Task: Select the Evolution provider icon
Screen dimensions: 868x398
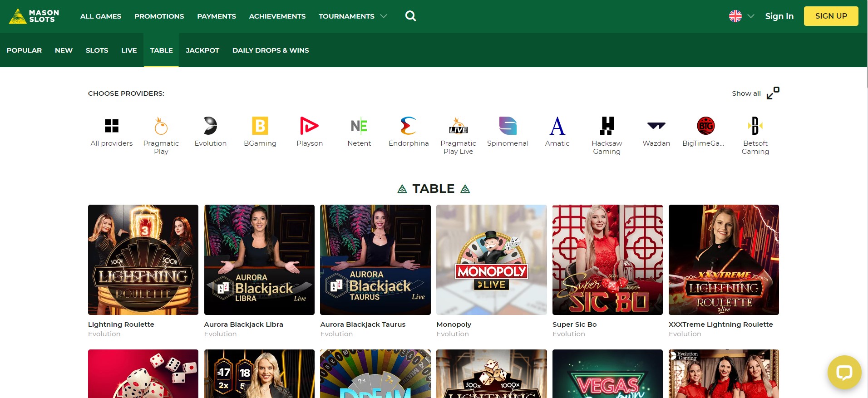Action: click(210, 126)
